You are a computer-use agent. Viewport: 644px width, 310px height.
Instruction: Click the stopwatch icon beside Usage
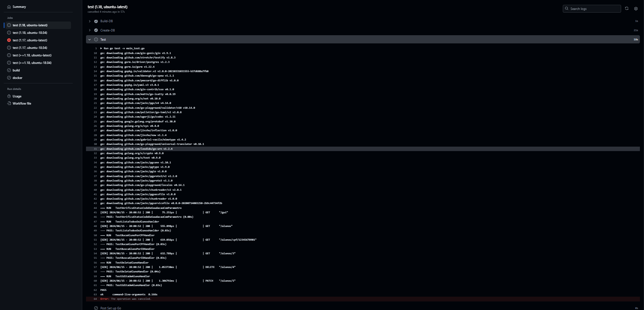click(9, 96)
